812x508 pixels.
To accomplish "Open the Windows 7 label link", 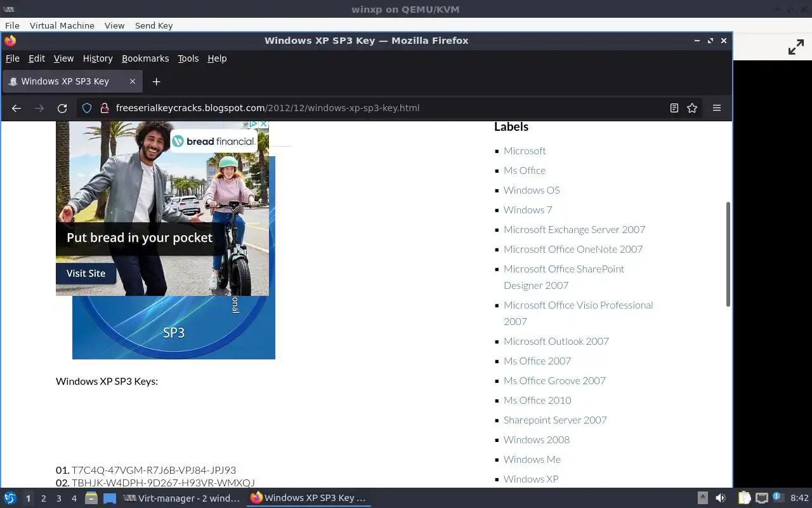I will (x=528, y=210).
